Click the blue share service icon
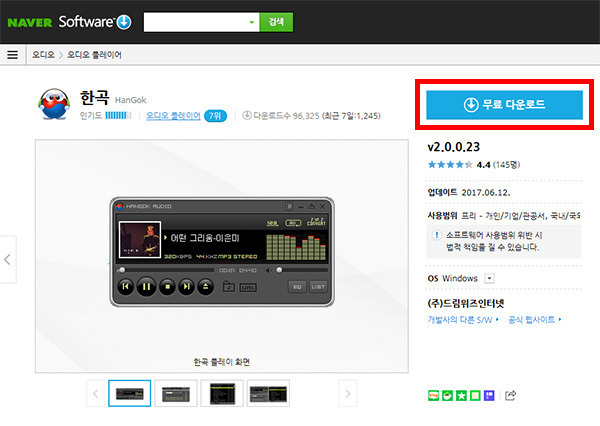The width and height of the screenshot is (600, 426). coord(489,395)
